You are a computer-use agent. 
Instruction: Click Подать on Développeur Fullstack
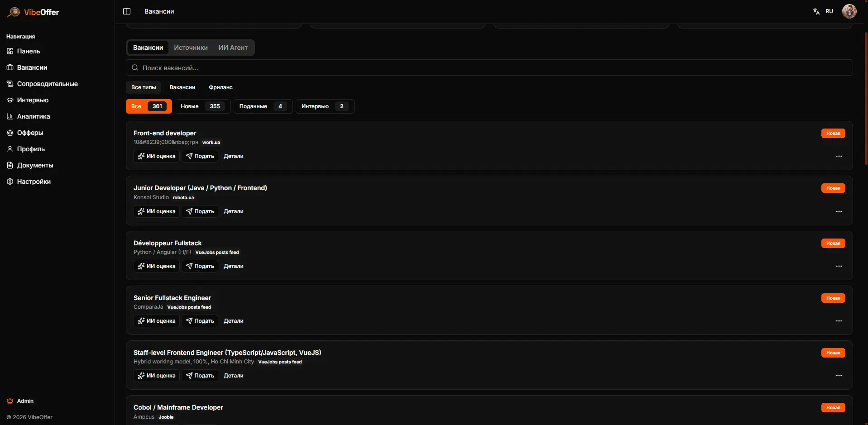pyautogui.click(x=200, y=266)
